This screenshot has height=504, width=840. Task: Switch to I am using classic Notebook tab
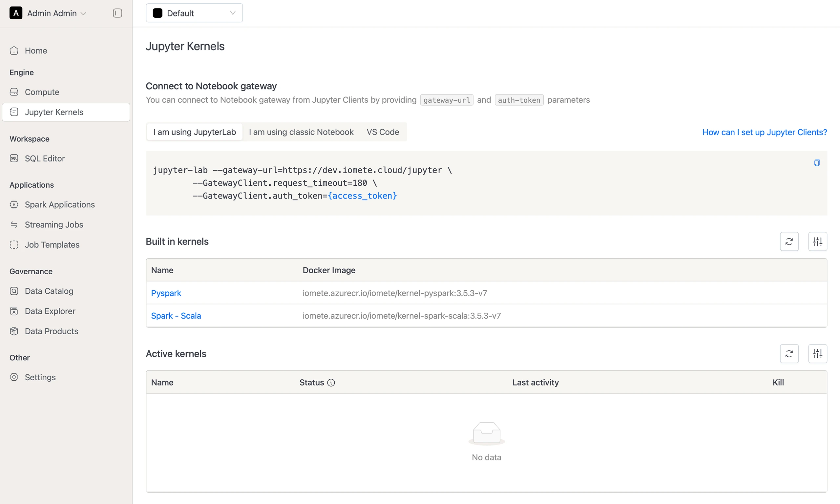301,132
